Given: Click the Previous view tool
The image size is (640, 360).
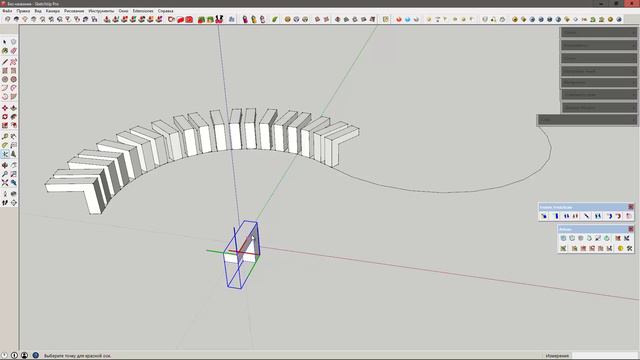Looking at the screenshot, I should (x=13, y=183).
